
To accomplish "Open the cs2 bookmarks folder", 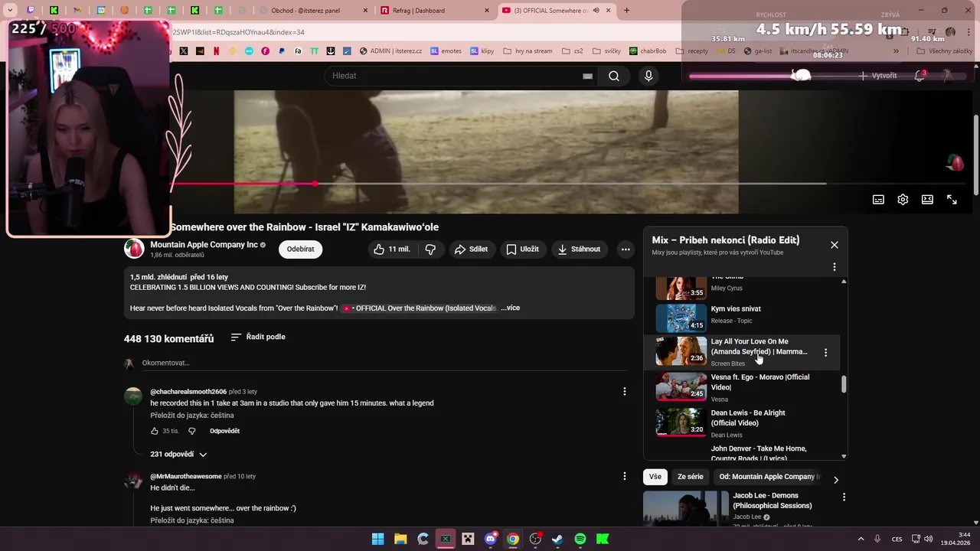I will coord(572,51).
